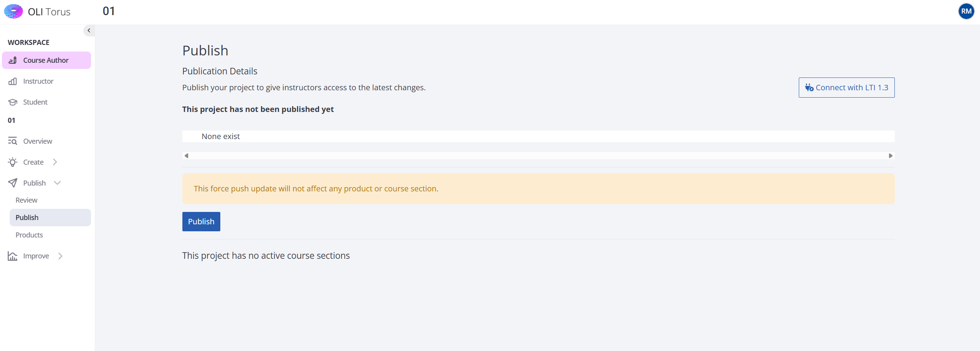This screenshot has height=351, width=980.
Task: Collapse the sidebar with the arrow button
Action: (x=89, y=31)
